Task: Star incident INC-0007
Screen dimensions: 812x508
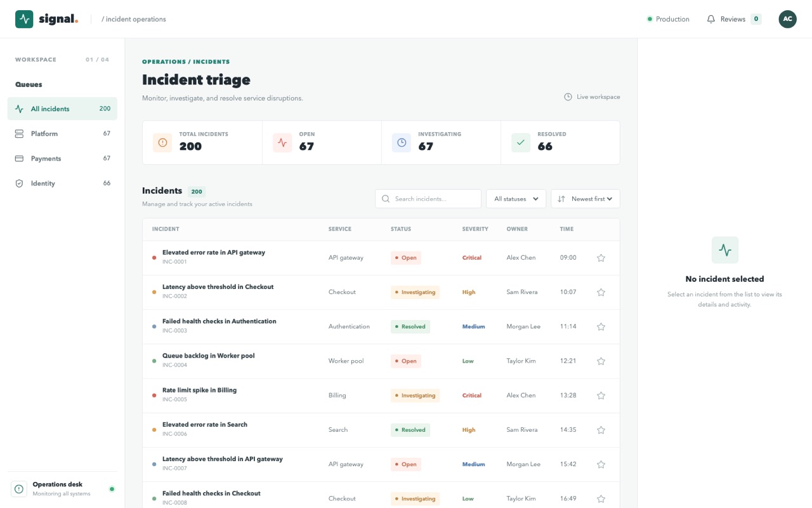Action: coord(601,464)
